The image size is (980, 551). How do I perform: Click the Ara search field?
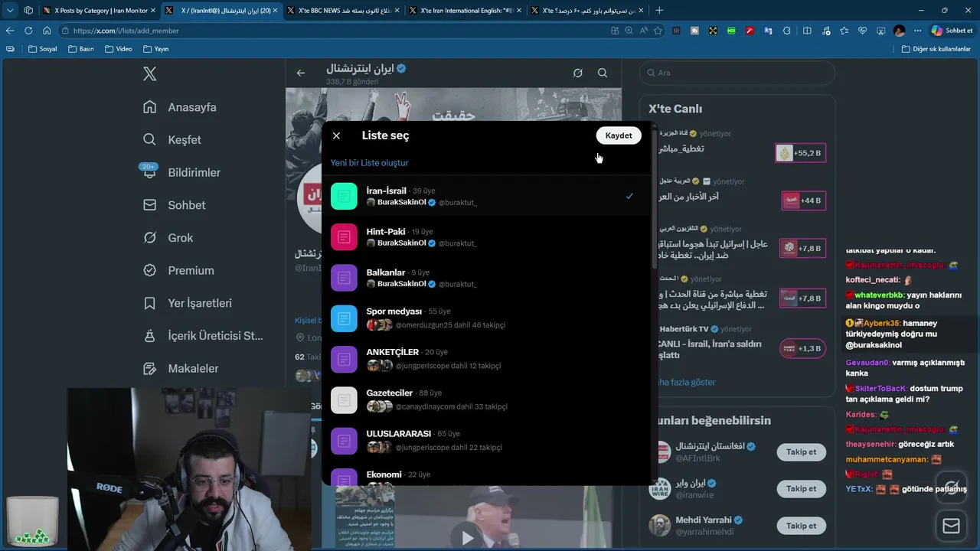737,73
